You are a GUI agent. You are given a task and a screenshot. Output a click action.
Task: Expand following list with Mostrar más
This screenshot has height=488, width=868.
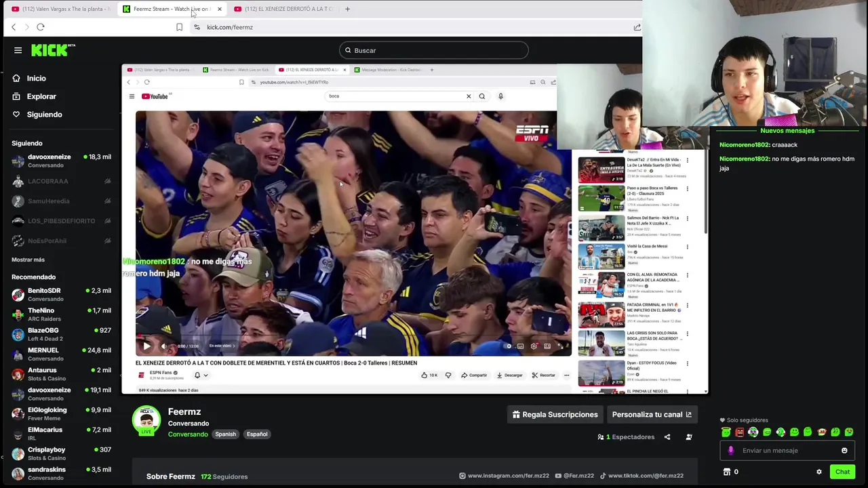coord(28,260)
